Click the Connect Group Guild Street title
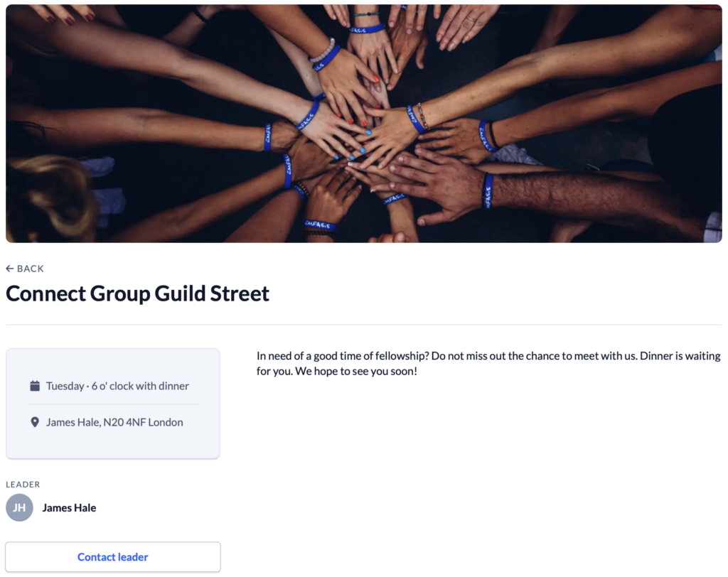728x577 pixels. (x=137, y=293)
